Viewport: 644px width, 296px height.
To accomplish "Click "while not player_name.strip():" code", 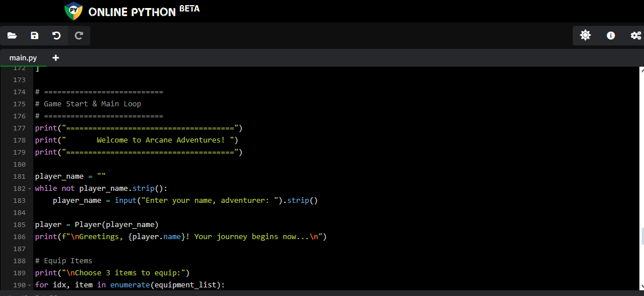I will click(102, 189).
